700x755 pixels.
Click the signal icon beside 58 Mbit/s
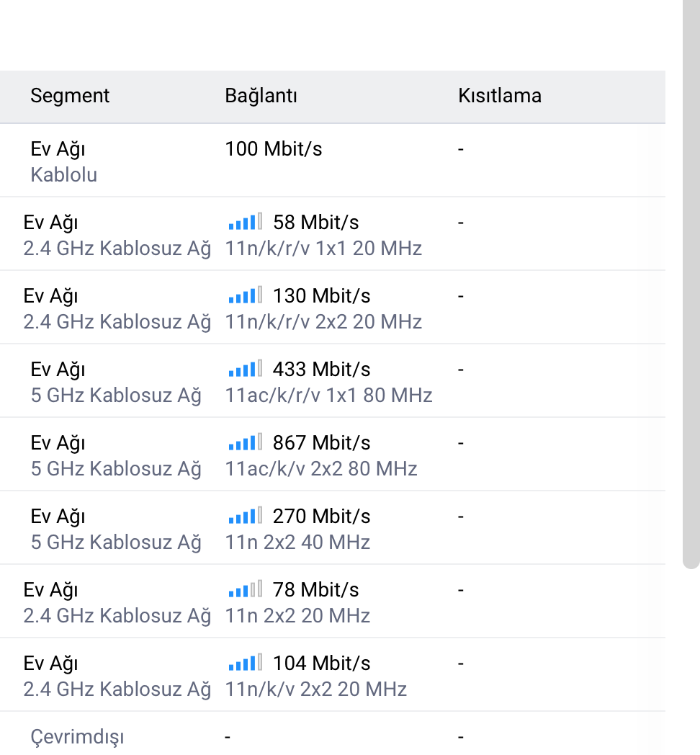coord(246,221)
